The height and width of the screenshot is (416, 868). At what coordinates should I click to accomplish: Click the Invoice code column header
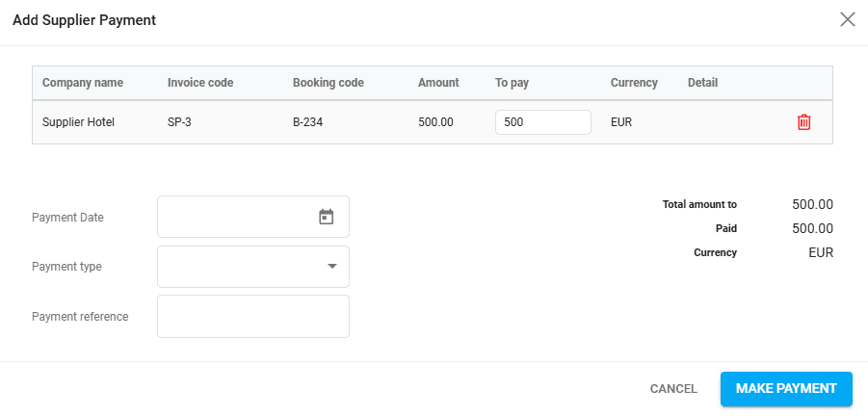pyautogui.click(x=200, y=83)
